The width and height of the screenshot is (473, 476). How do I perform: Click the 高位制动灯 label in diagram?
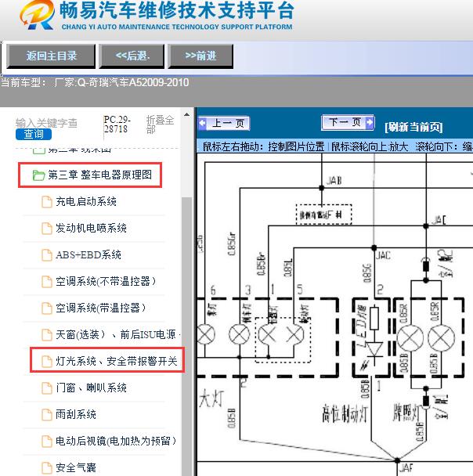point(345,413)
